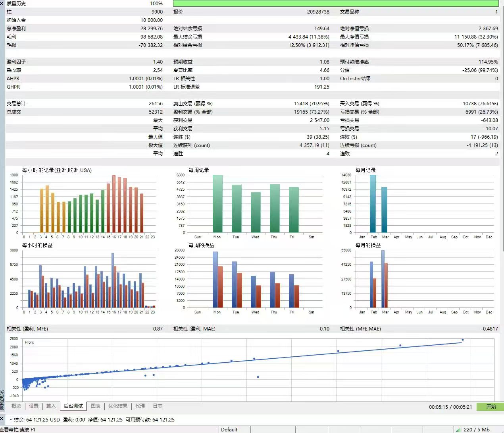Image resolution: width=504 pixels, height=433 pixels.
Task: Click the 夏普比率 value 4.66
Action: (x=324, y=70)
